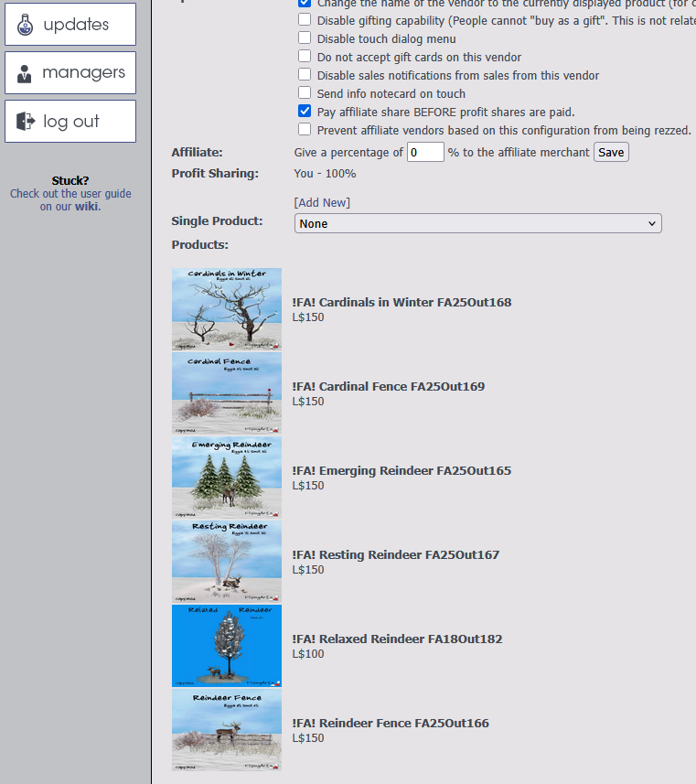
Task: Uncheck Pay affiliate share BEFORE profit shares
Action: coord(305,112)
